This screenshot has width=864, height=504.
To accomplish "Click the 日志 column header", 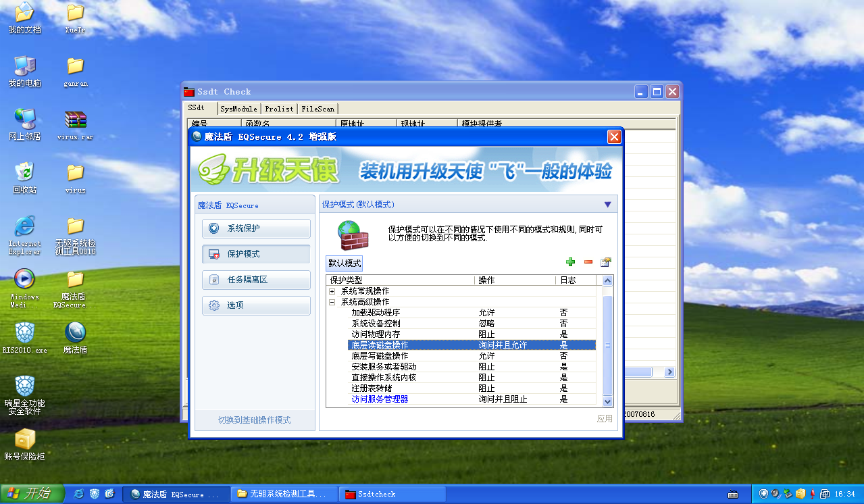I will (576, 280).
